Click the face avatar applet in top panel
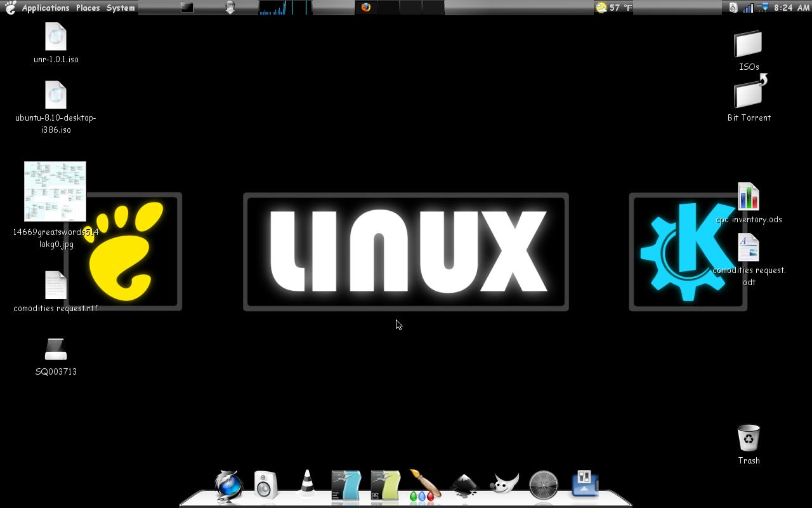Image resolution: width=812 pixels, height=508 pixels. coord(230,8)
